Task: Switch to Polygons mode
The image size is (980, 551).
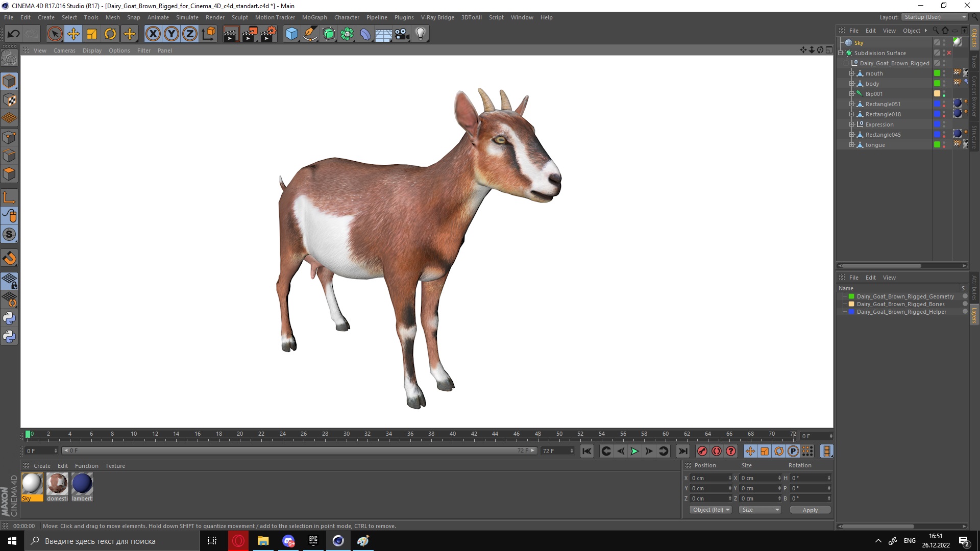Action: click(x=9, y=174)
